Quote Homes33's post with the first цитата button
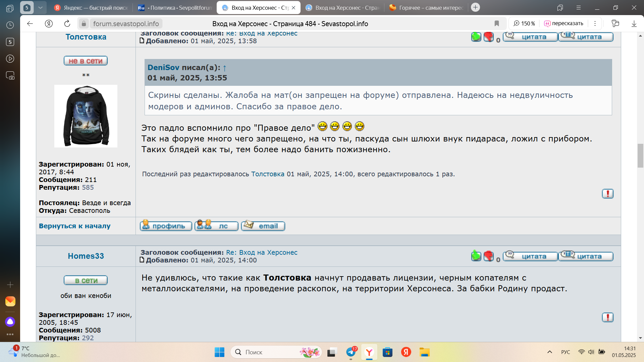 coord(530,256)
